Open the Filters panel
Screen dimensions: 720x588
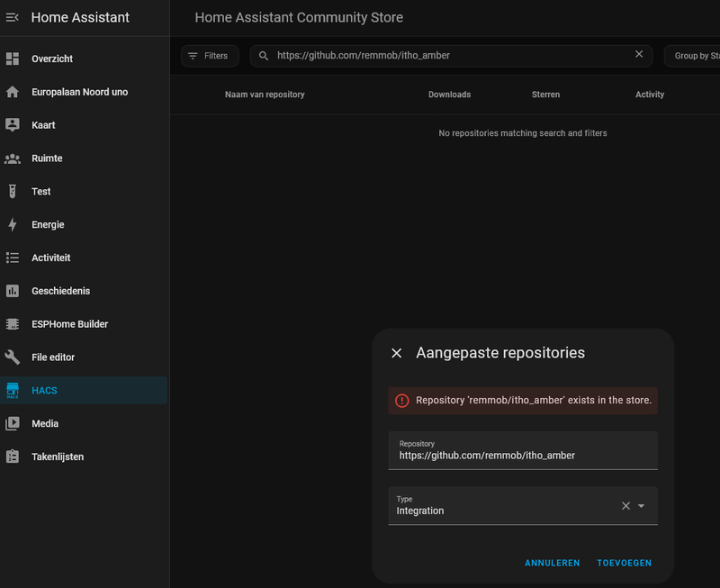210,56
